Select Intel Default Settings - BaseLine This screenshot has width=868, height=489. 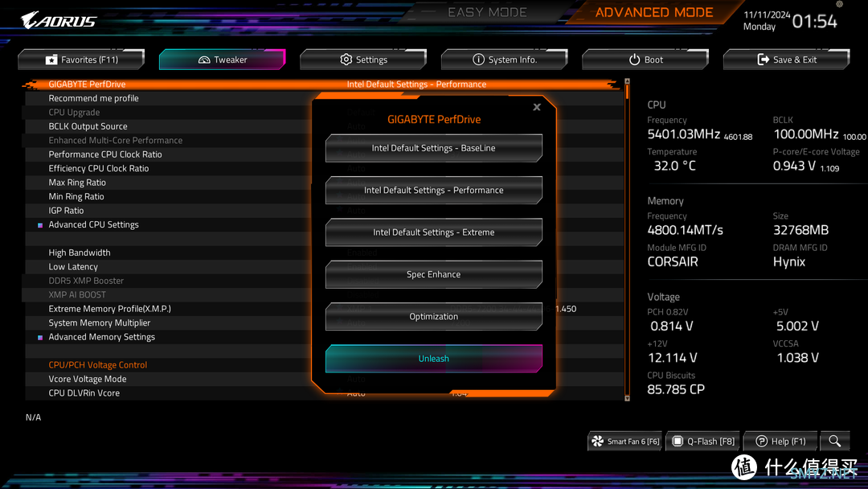click(x=433, y=148)
